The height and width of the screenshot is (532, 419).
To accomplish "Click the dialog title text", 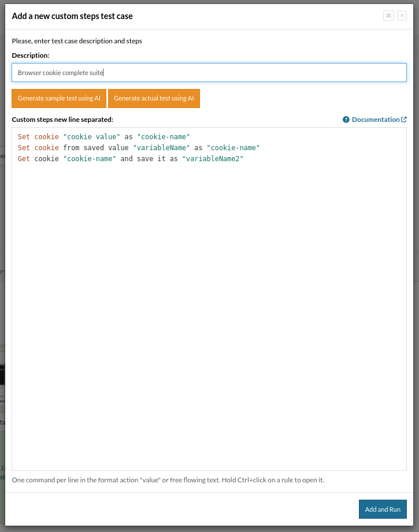I will click(72, 16).
